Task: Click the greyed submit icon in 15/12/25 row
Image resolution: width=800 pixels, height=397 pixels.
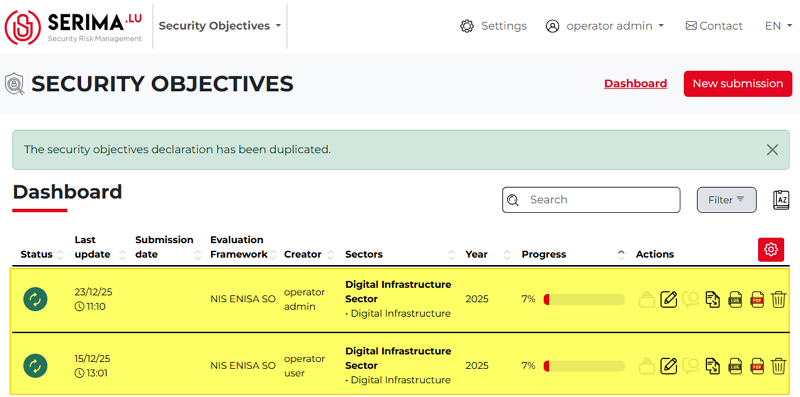Action: pyautogui.click(x=646, y=366)
